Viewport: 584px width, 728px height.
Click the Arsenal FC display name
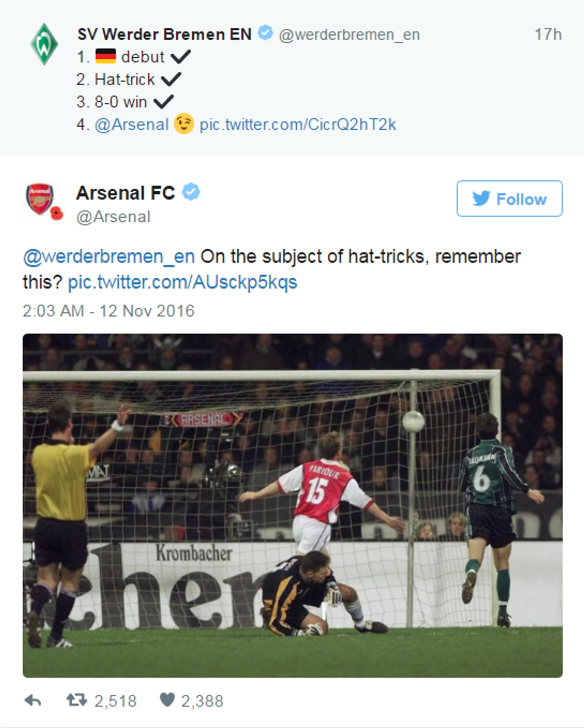coord(126,193)
